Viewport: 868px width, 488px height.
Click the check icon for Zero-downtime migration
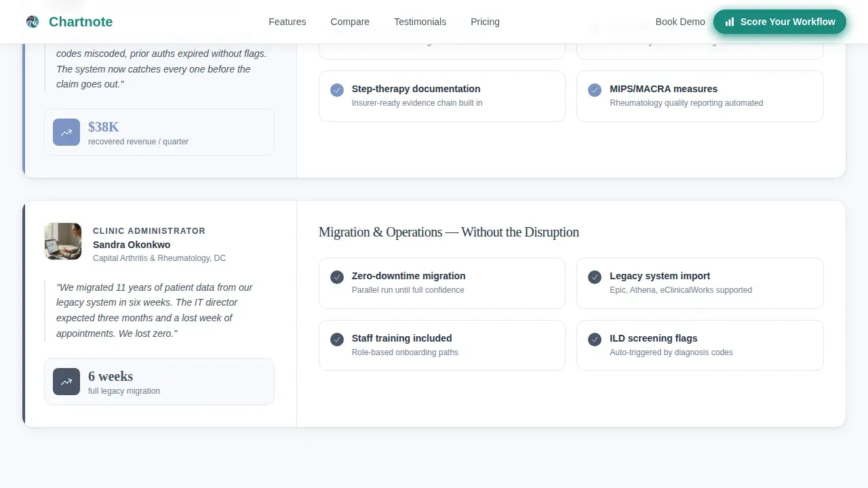click(337, 277)
